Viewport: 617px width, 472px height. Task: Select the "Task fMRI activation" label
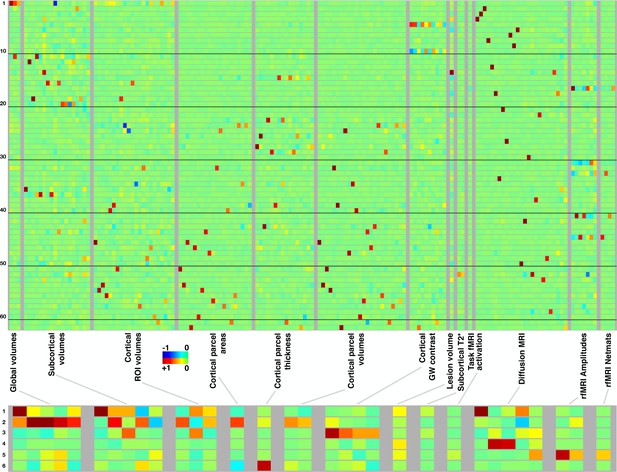475,352
